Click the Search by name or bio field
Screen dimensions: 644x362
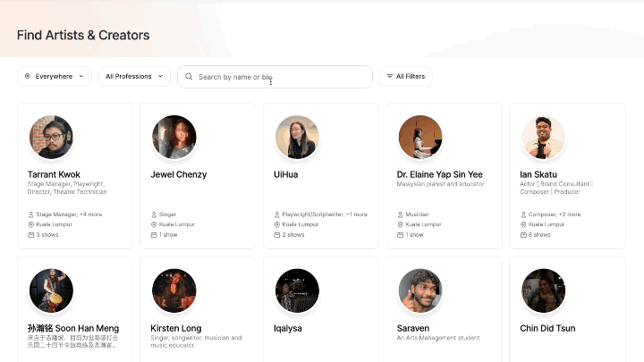275,77
